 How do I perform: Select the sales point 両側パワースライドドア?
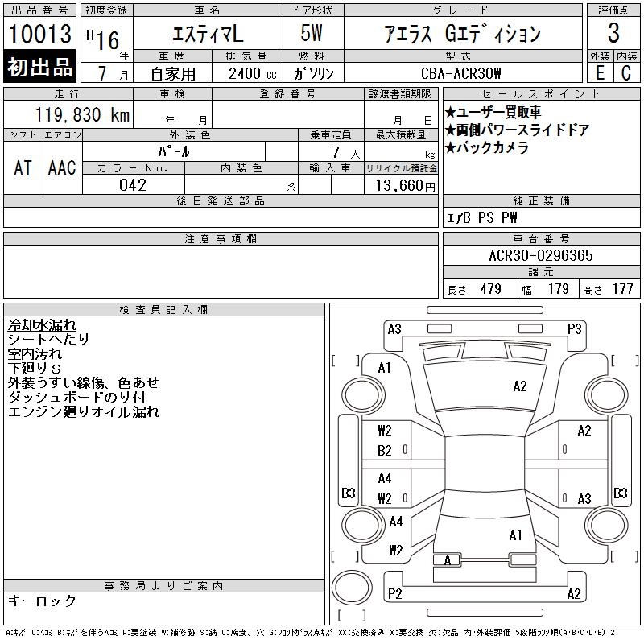tap(517, 130)
